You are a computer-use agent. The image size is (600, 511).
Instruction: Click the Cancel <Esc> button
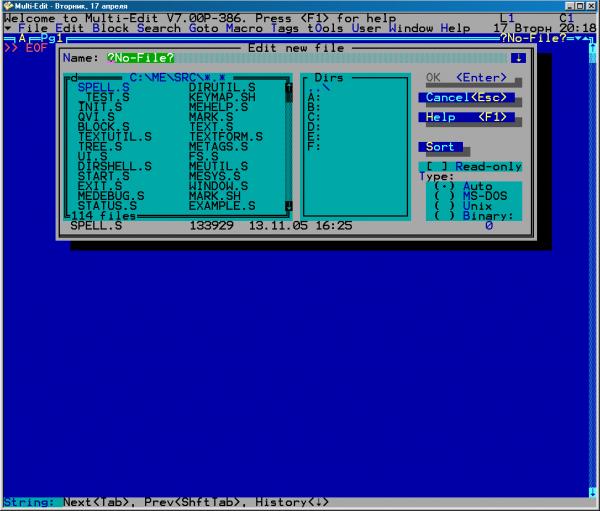coord(466,97)
